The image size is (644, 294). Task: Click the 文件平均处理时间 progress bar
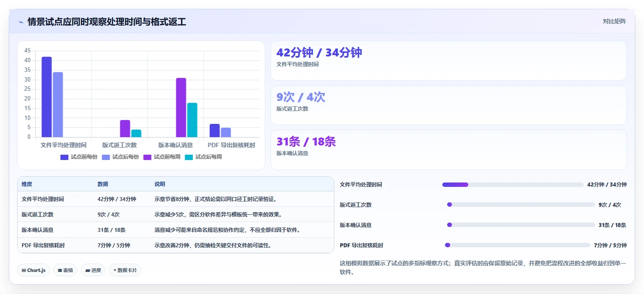[513, 185]
